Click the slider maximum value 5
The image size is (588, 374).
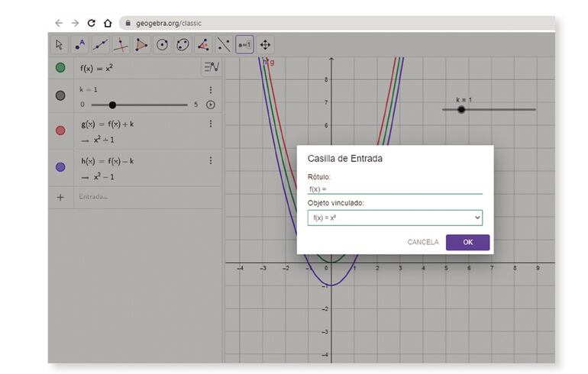click(195, 105)
